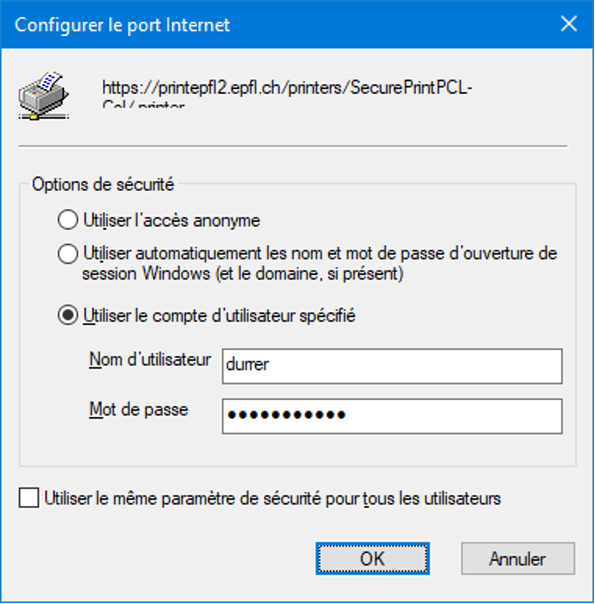
Task: Click the Nom d'utilisateur field containing durrer
Action: [x=392, y=366]
